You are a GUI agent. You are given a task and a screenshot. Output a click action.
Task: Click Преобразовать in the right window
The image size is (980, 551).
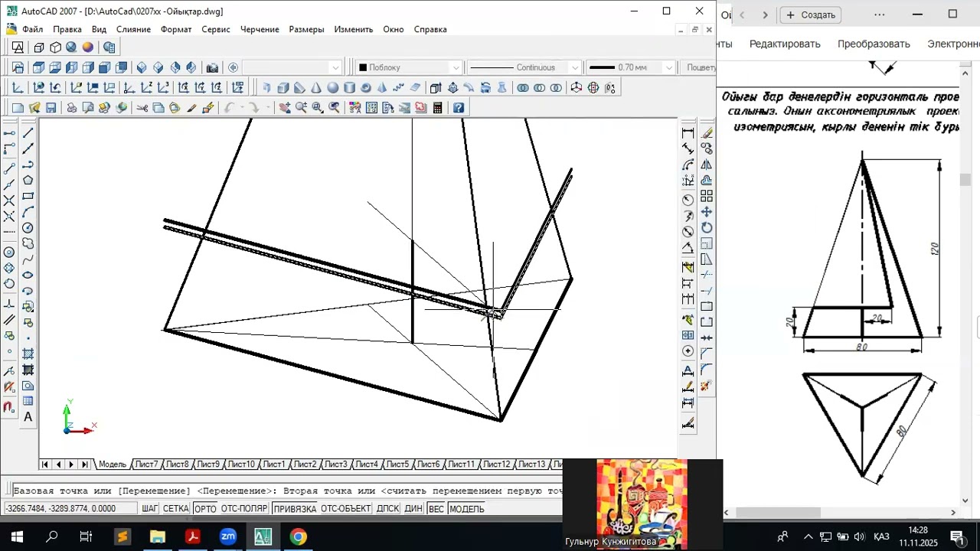pos(874,44)
